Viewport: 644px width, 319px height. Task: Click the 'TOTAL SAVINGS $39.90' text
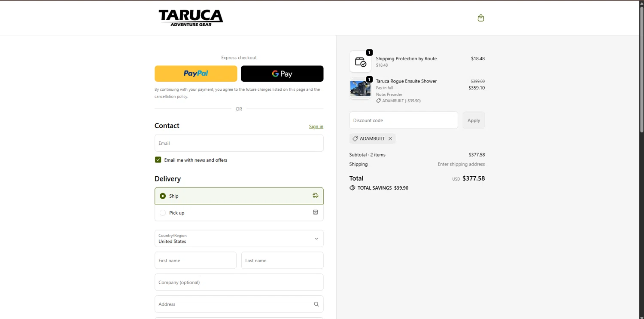click(383, 188)
